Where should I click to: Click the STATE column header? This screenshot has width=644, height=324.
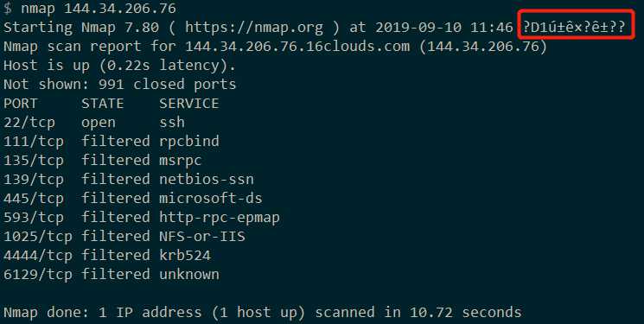pyautogui.click(x=102, y=103)
